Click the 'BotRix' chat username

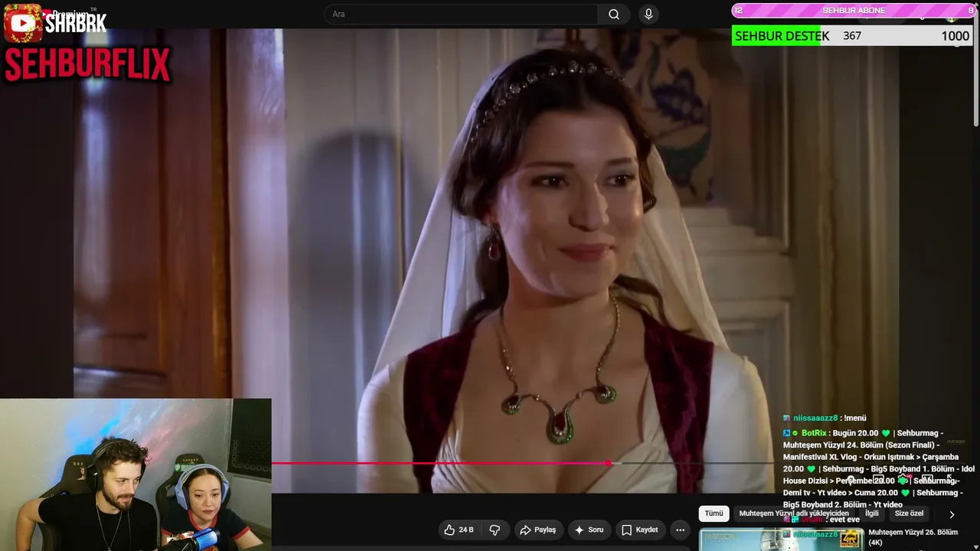[x=815, y=433]
